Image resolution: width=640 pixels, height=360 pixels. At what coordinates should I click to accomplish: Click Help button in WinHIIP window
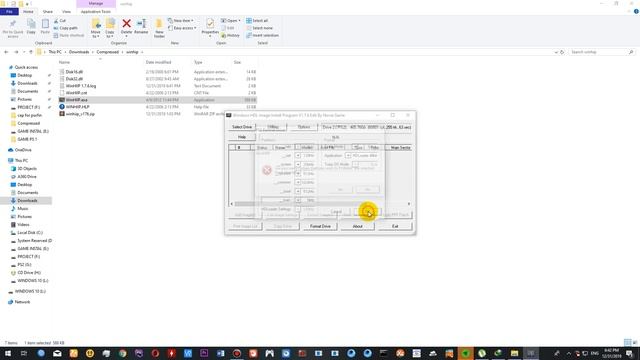point(242,137)
